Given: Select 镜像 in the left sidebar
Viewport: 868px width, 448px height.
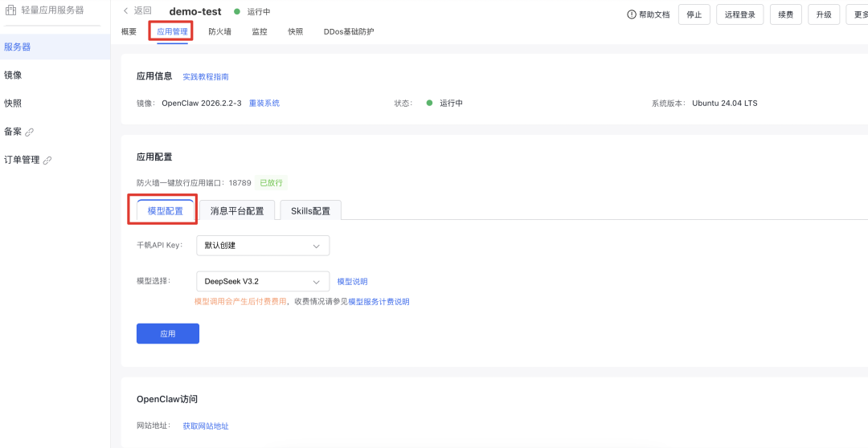Looking at the screenshot, I should click(13, 75).
